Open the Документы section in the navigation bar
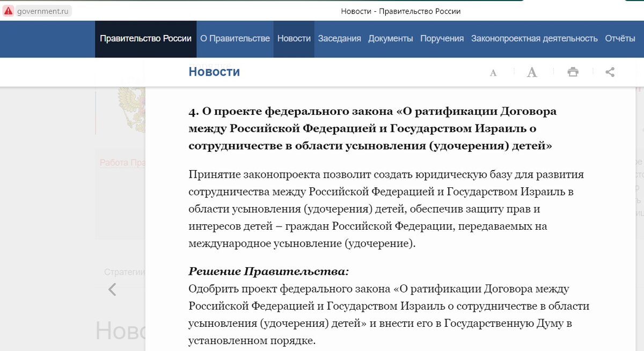The height and width of the screenshot is (351, 644). (391, 39)
